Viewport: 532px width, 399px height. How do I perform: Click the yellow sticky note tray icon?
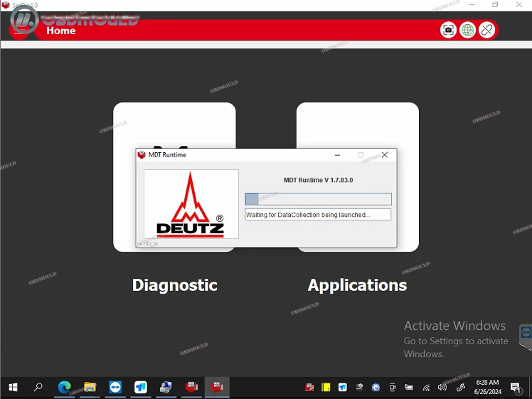(326, 387)
